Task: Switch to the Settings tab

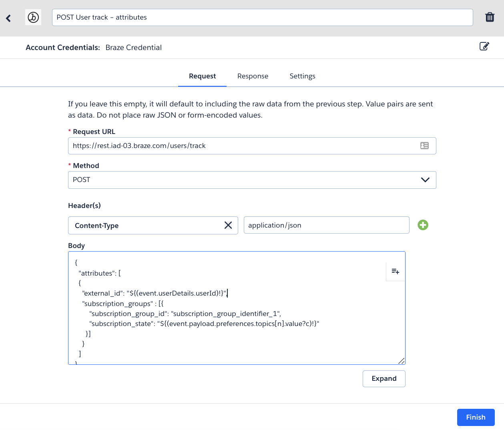Action: pos(302,76)
